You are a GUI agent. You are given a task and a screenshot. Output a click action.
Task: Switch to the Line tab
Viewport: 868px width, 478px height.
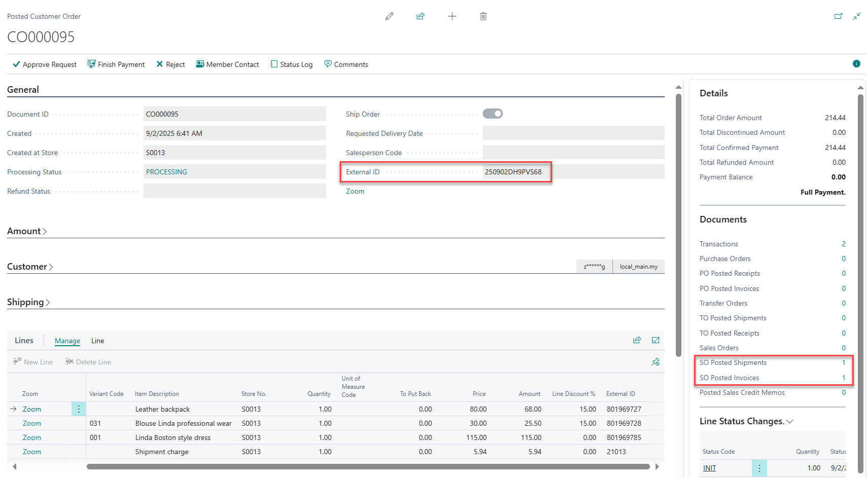(97, 341)
